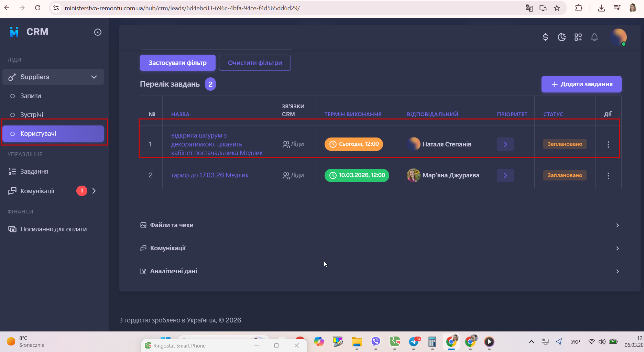Open File Explorer from the taskbar
The height and width of the screenshot is (352, 644).
[357, 342]
